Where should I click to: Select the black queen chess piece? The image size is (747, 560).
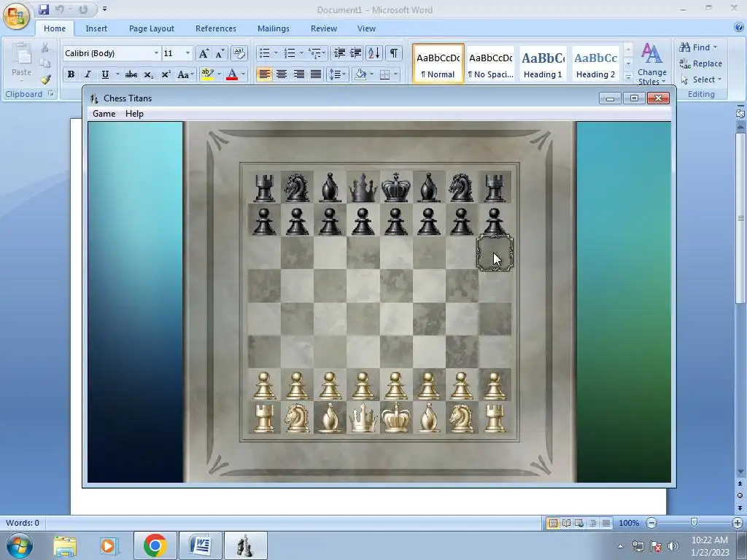(363, 187)
